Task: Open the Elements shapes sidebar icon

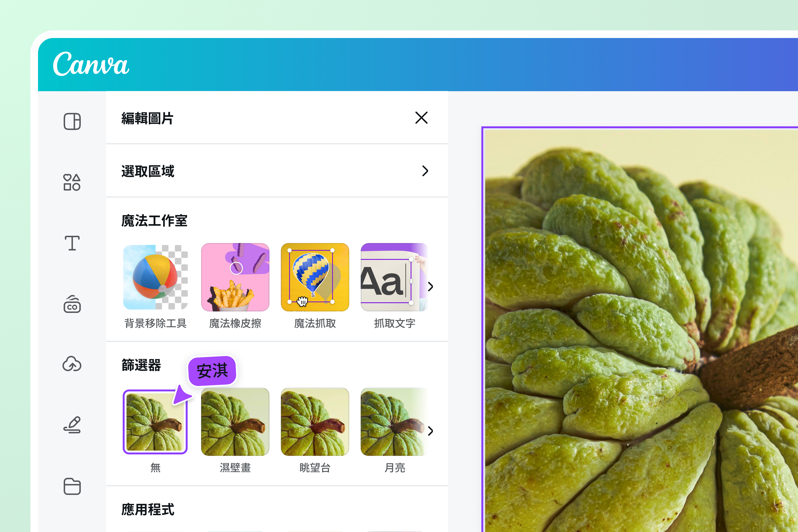Action: click(x=72, y=182)
